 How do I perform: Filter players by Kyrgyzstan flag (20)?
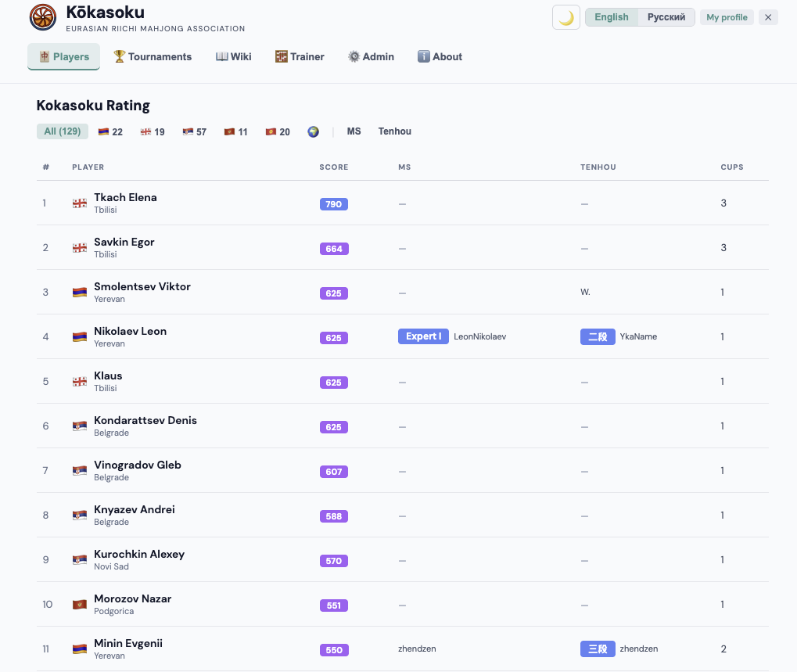[x=278, y=132]
